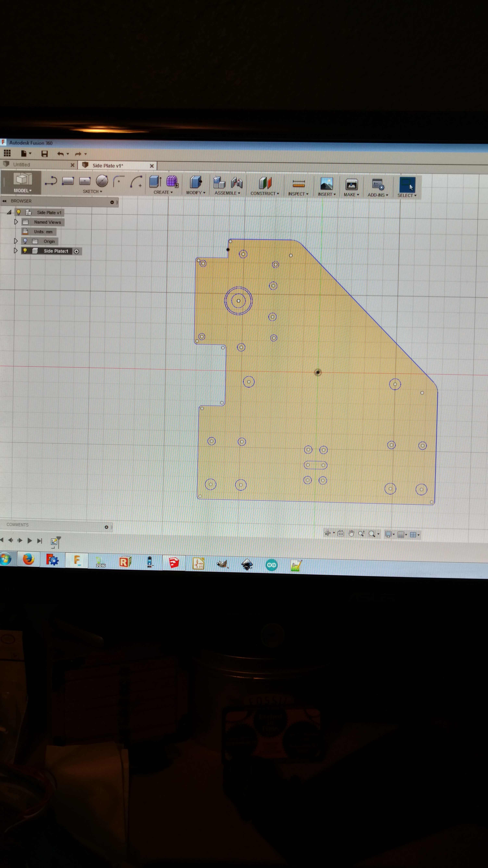Click the BROWSER panel minus button

112,202
